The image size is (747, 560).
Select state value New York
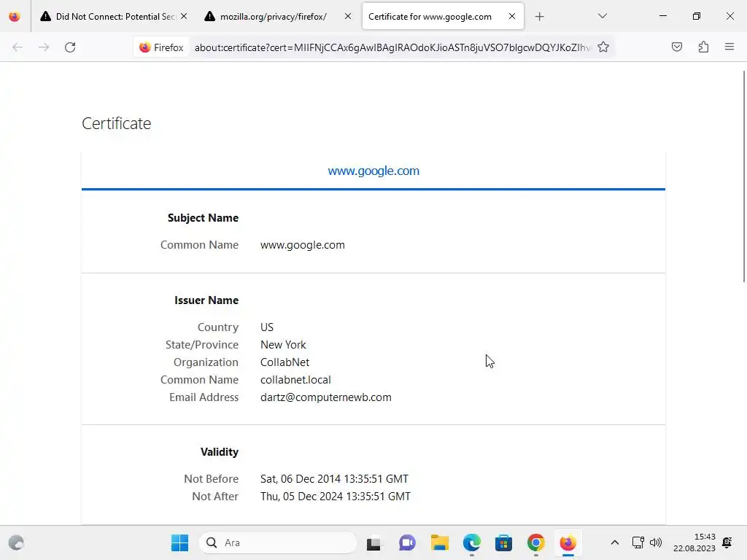(283, 345)
